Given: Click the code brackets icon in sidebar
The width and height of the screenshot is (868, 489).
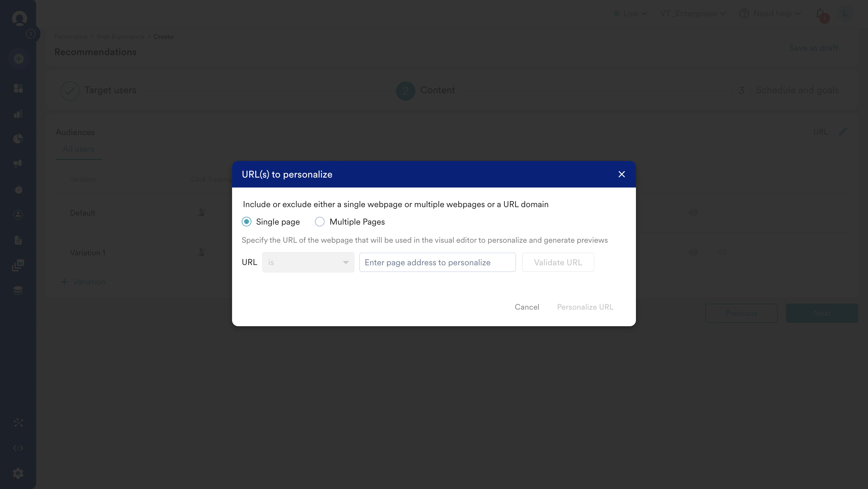Looking at the screenshot, I should 18,448.
